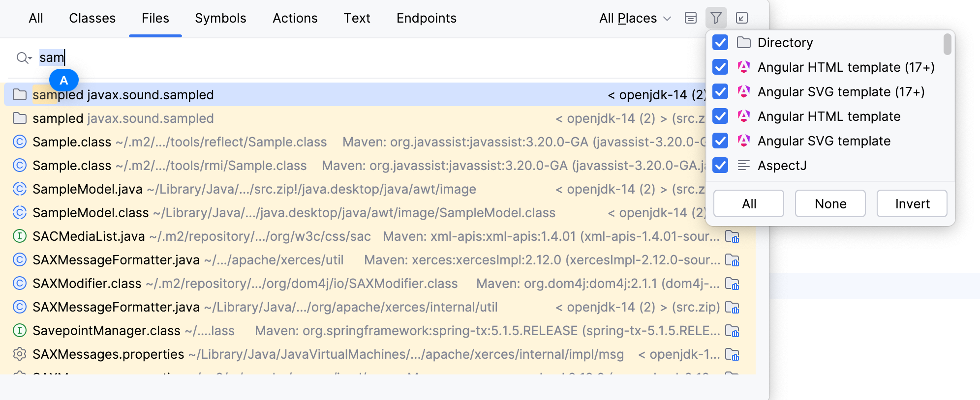Uncheck the Directory file type checkbox
980x400 pixels.
(720, 43)
